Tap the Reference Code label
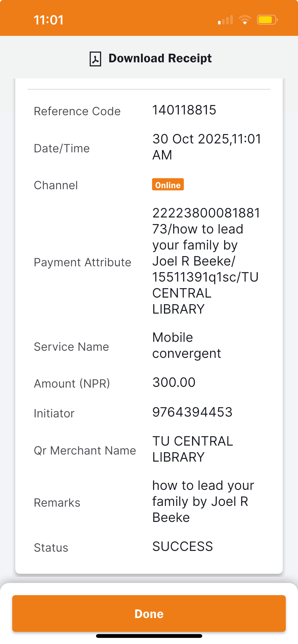 pyautogui.click(x=77, y=111)
